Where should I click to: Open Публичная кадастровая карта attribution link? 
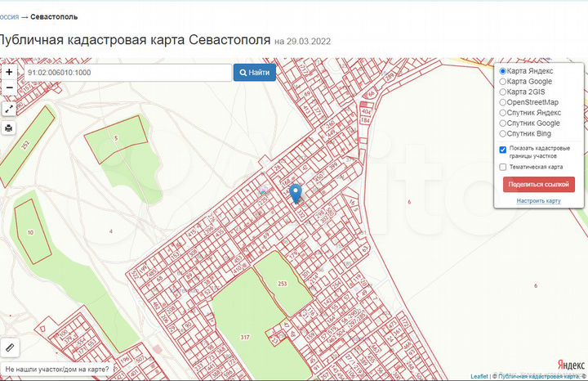pyautogui.click(x=537, y=376)
